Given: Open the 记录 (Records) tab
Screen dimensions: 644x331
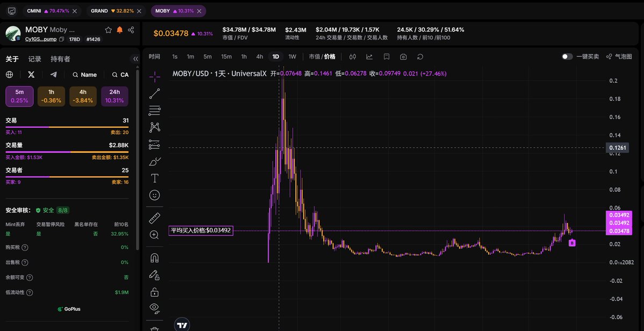Looking at the screenshot, I should click(x=34, y=59).
